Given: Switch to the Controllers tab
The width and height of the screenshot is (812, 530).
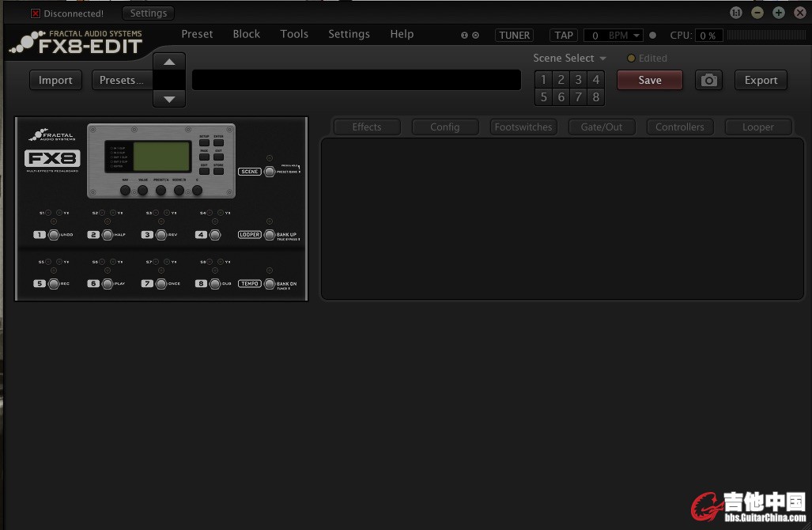Looking at the screenshot, I should coord(680,127).
